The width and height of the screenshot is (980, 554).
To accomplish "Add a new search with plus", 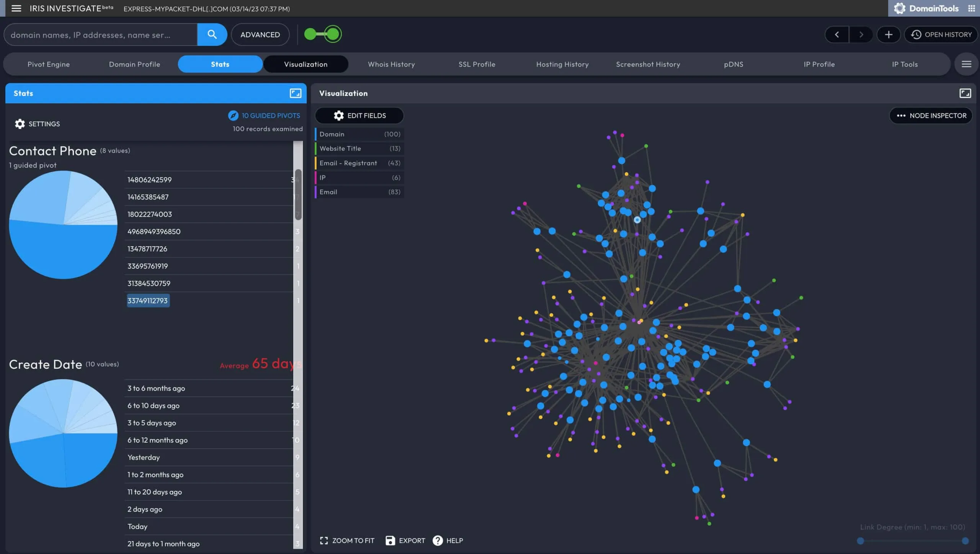I will tap(889, 35).
